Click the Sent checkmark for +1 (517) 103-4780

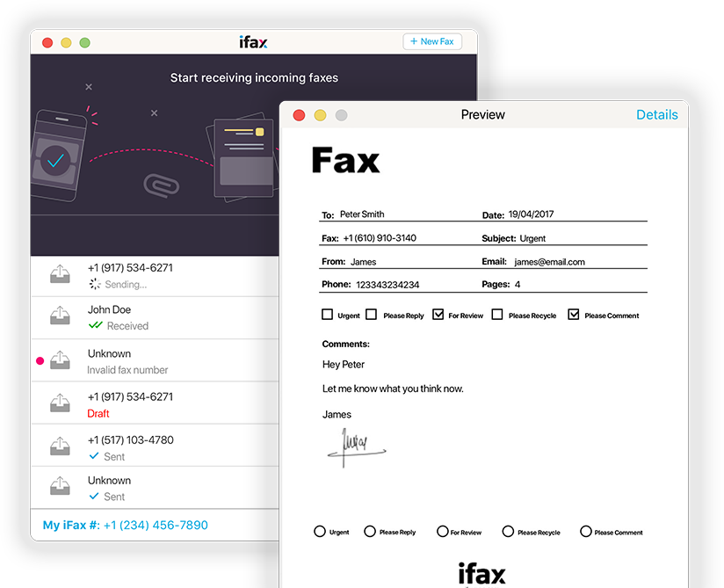pos(92,456)
